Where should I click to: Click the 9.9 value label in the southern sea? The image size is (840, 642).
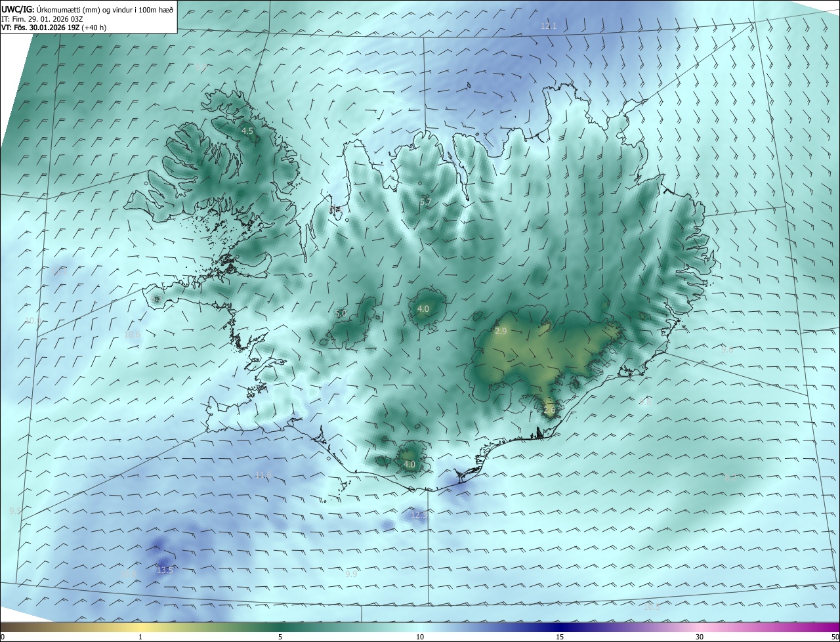pyautogui.click(x=351, y=574)
